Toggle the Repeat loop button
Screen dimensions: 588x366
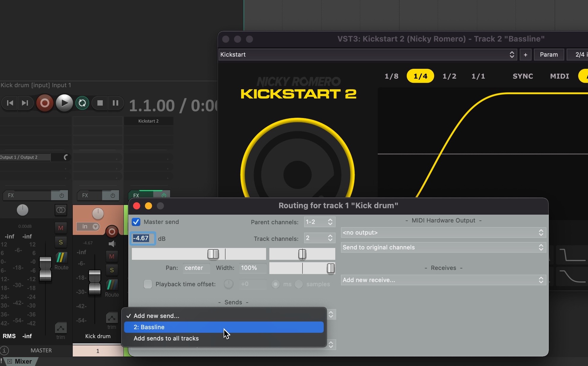pos(82,103)
